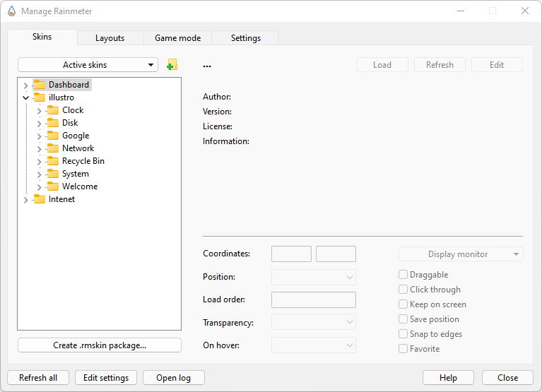542x392 pixels.
Task: Open the On hover combo box
Action: point(314,345)
